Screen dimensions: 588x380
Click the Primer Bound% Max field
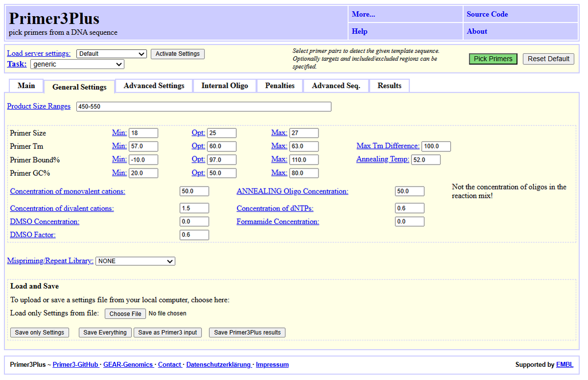coord(304,160)
